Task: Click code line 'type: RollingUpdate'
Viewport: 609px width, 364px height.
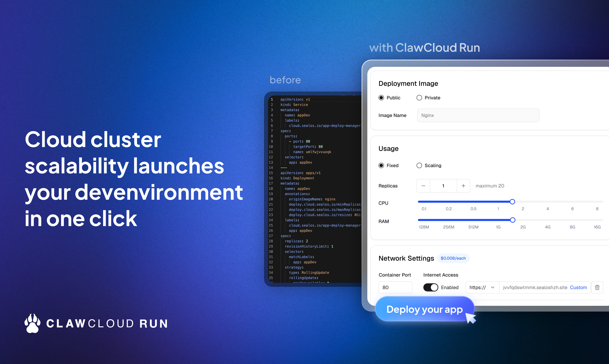Action: pyautogui.click(x=309, y=273)
